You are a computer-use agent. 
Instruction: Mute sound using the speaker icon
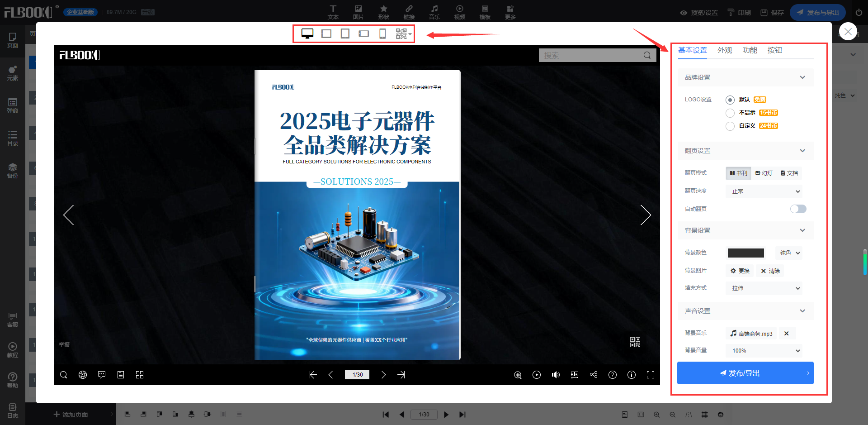pyautogui.click(x=556, y=375)
